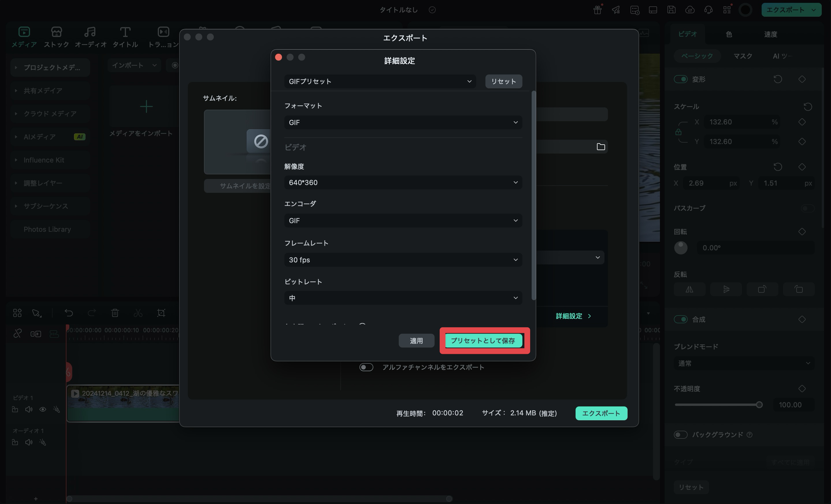The width and height of the screenshot is (831, 504).
Task: Open the gift icon in top bar
Action: (x=597, y=10)
